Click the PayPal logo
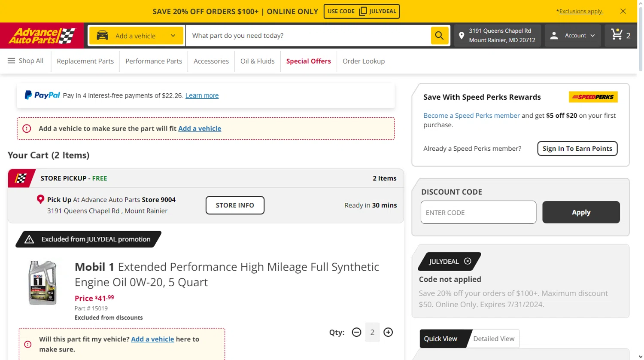The image size is (644, 360). point(42,95)
